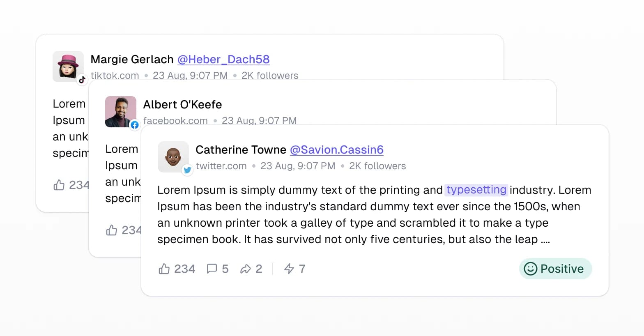Screen dimensions: 644x336
Task: Click the like thumbs-up icon on Catherine's post
Action: click(x=164, y=269)
